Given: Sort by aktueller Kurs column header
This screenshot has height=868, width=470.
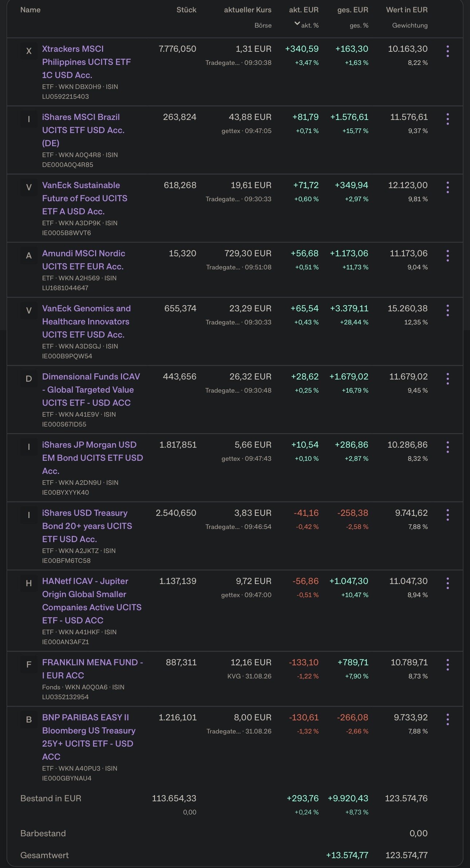Looking at the screenshot, I should pos(247,10).
